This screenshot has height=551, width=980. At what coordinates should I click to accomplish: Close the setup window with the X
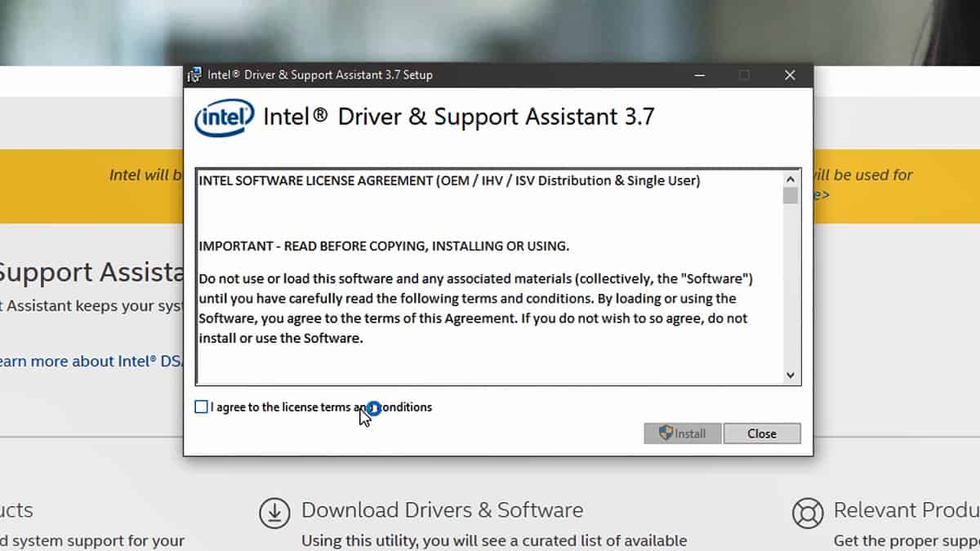tap(790, 75)
